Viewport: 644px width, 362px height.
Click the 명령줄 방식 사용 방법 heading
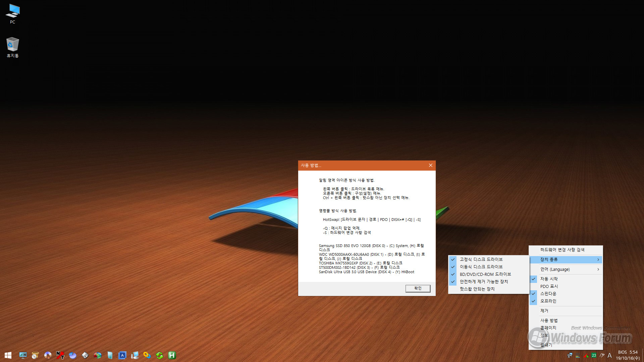338,211
